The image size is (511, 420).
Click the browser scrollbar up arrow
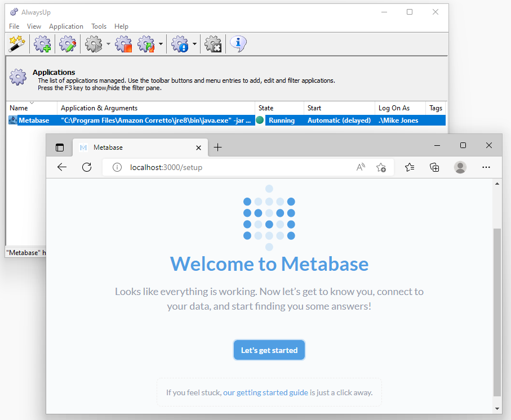pyautogui.click(x=497, y=184)
